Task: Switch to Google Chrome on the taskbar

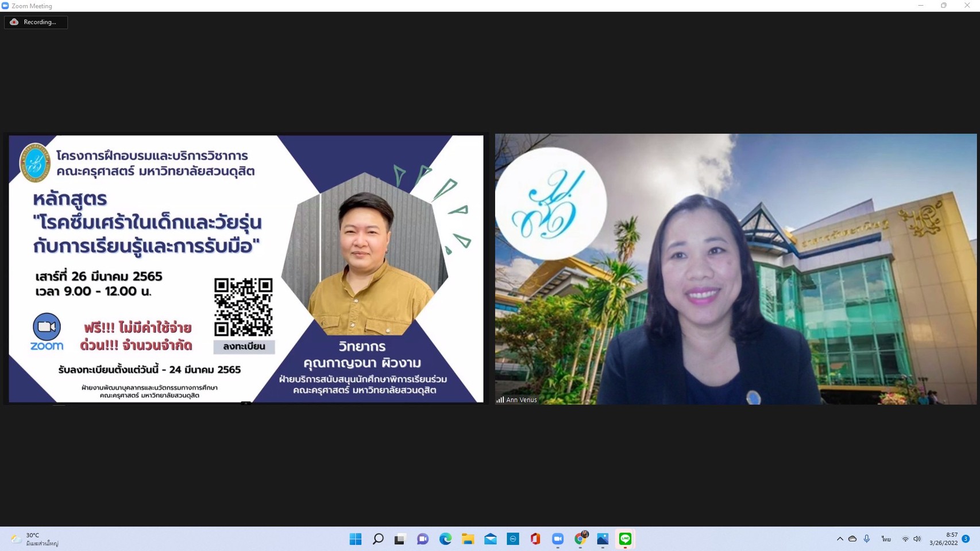Action: [581, 539]
